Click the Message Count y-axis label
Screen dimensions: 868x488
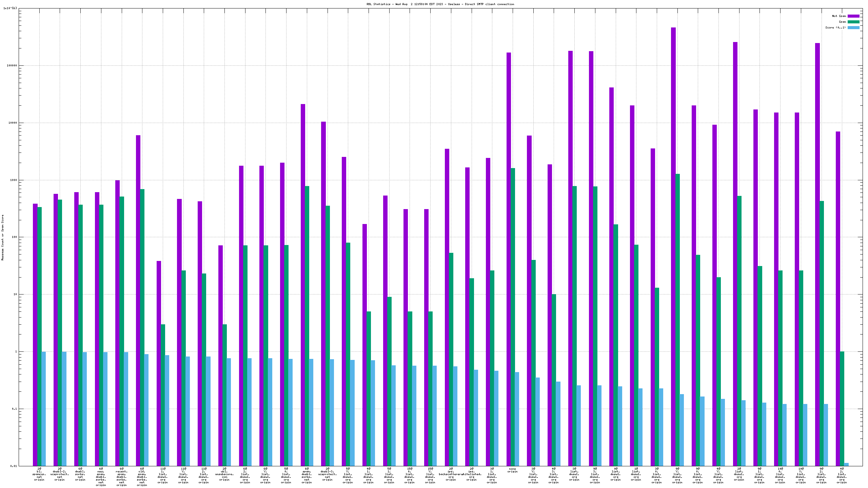tap(3, 237)
